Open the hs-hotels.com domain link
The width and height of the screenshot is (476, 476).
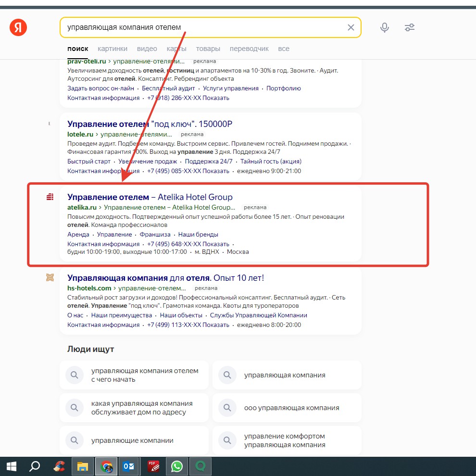[89, 288]
